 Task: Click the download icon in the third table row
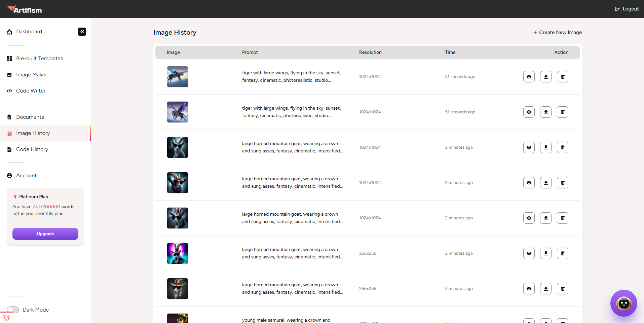546,147
